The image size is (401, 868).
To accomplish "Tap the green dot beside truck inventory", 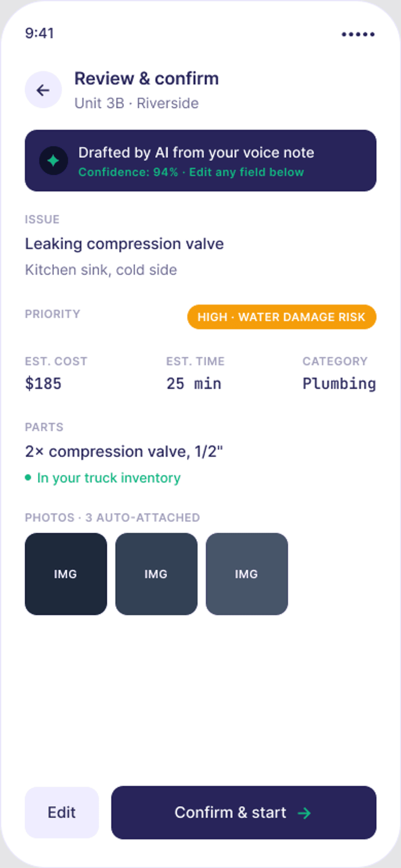I will click(x=28, y=478).
